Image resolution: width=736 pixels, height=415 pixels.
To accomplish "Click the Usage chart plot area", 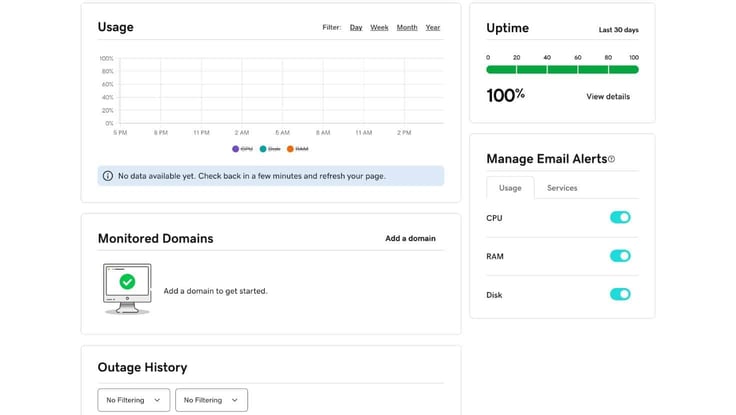I will tap(282, 91).
